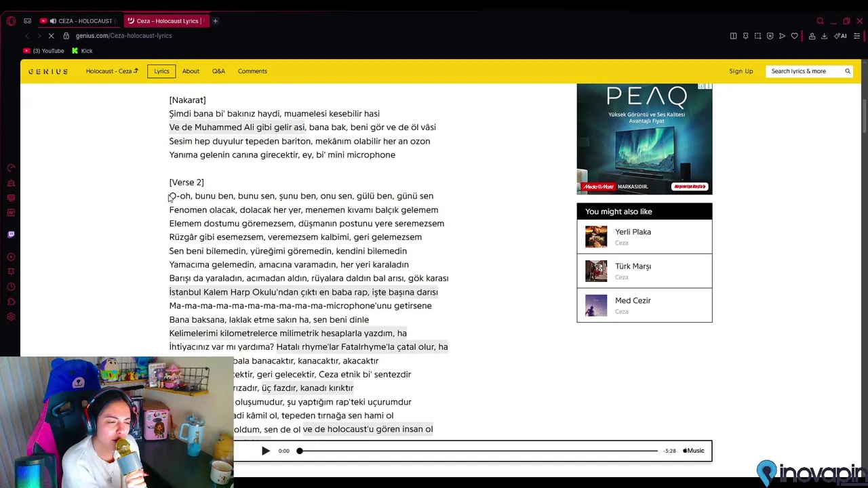868x488 pixels.
Task: View site security lock icon
Action: pos(66,36)
